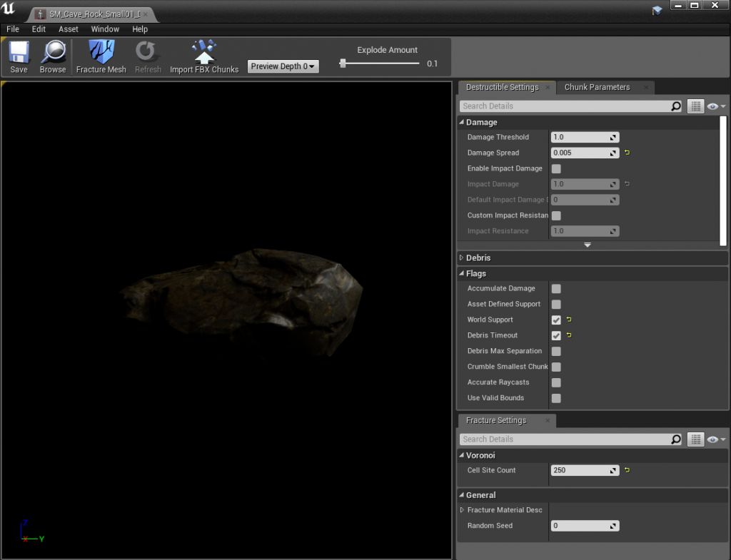The width and height of the screenshot is (731, 560).
Task: Click the Destructible Settings vertical scrollbar
Action: click(723, 180)
